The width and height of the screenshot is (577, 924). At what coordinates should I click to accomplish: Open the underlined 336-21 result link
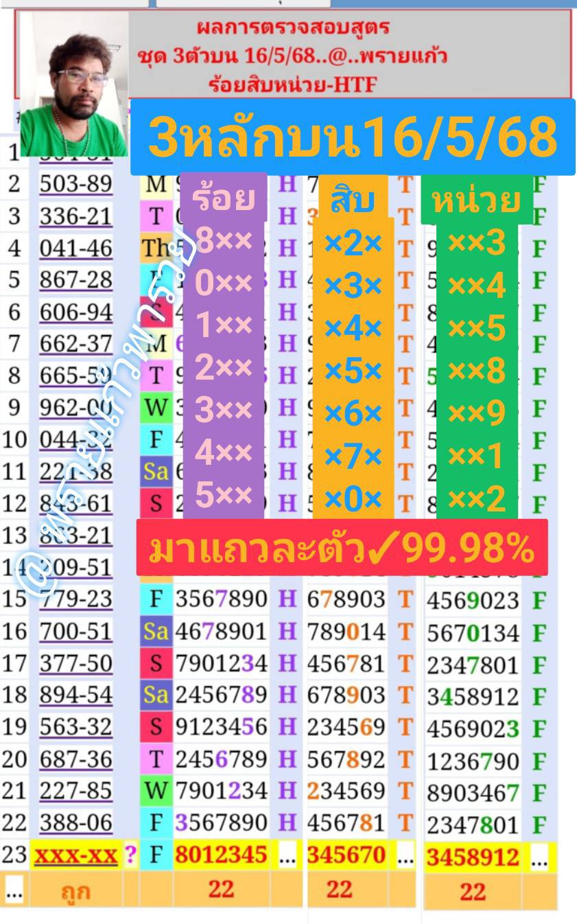75,216
